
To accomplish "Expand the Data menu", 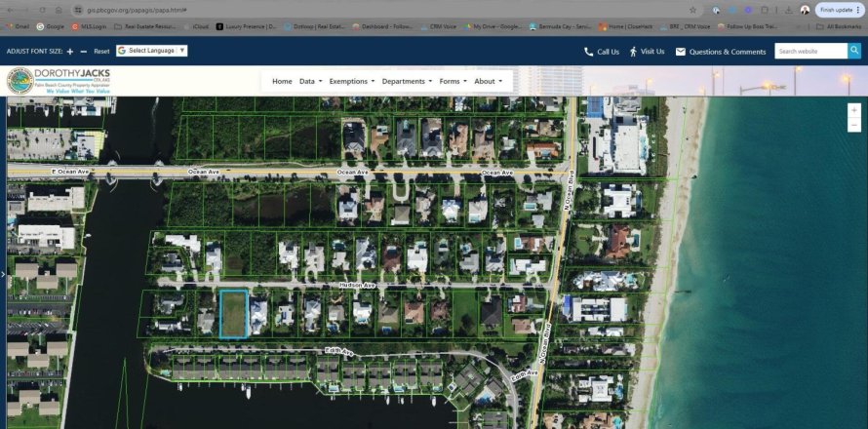I will pos(310,81).
